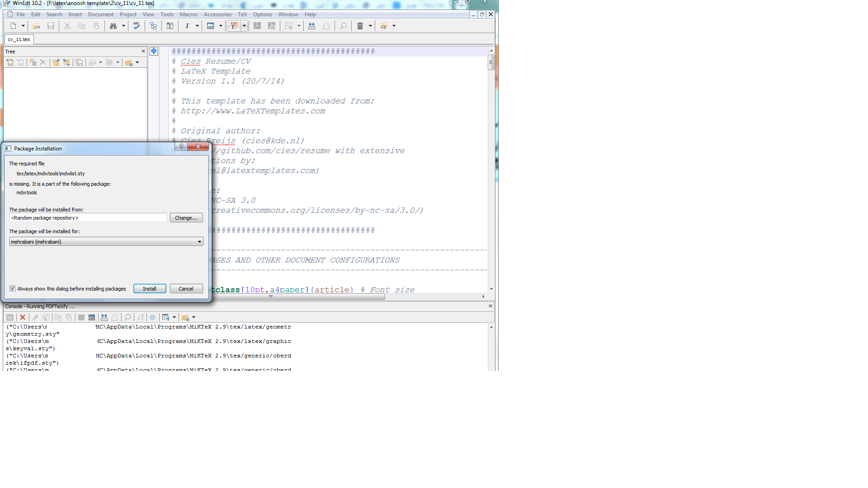Close the Console panel

tap(491, 306)
